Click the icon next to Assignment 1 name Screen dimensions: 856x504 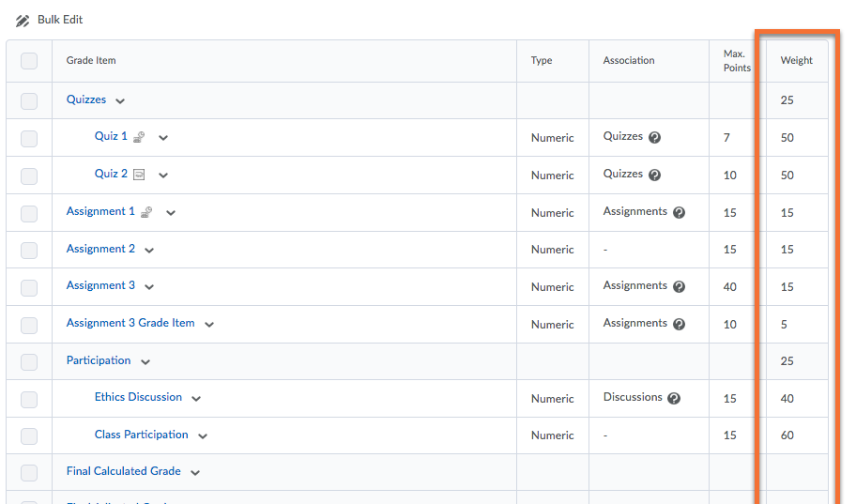point(146,212)
